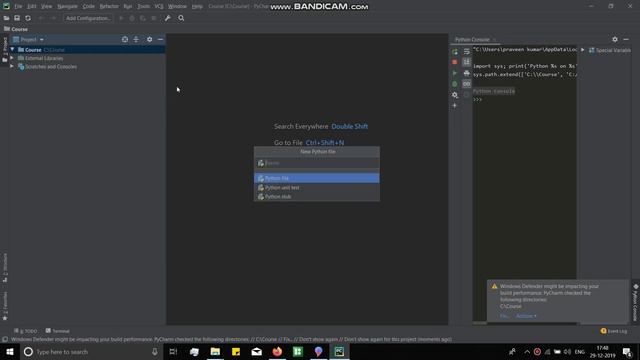
Task: Open the Event Log
Action: pyautogui.click(x=614, y=331)
